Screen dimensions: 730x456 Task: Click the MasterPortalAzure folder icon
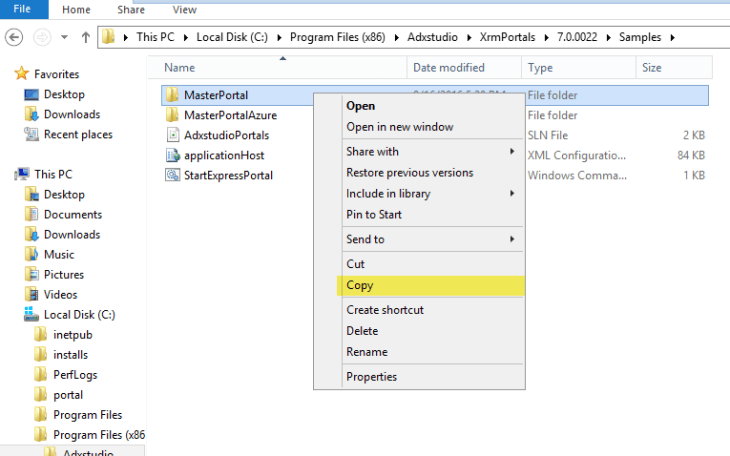[172, 115]
